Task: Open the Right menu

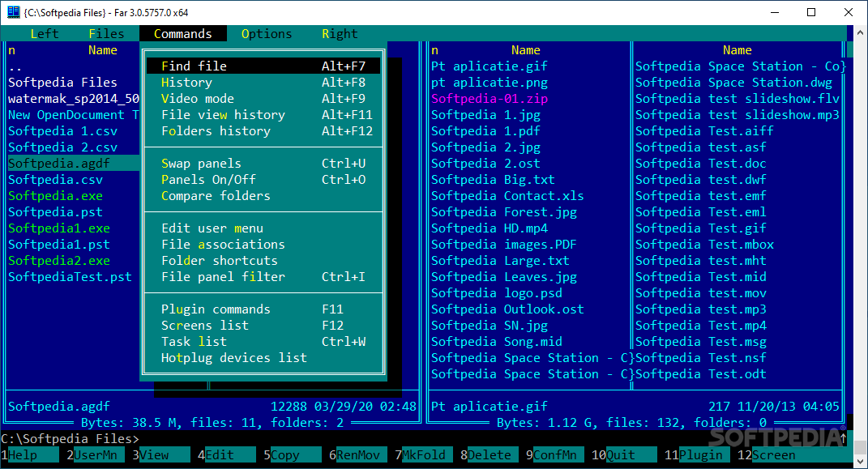Action: click(340, 34)
